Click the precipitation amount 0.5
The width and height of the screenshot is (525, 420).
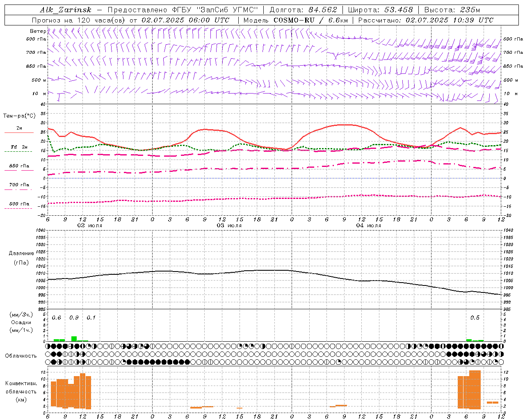pos(475,318)
